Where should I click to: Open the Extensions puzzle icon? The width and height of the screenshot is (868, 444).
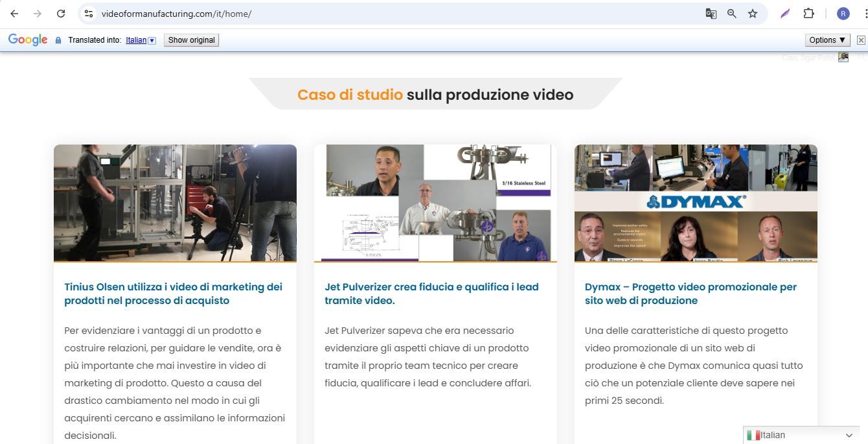click(808, 14)
